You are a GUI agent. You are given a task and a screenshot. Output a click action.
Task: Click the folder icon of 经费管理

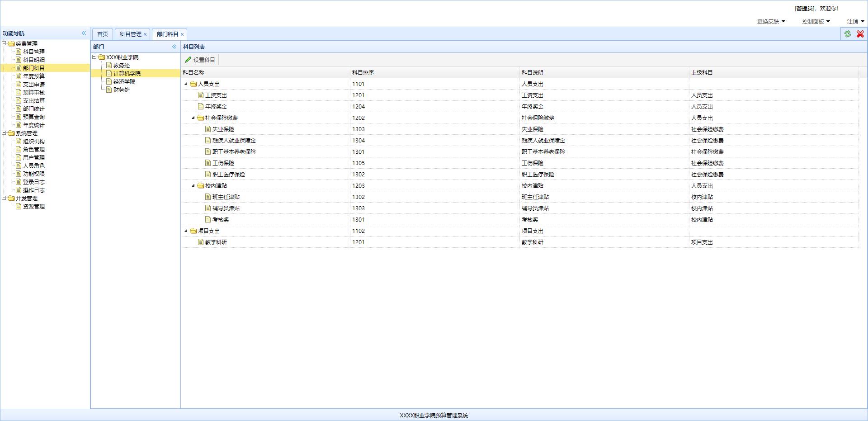tap(11, 44)
